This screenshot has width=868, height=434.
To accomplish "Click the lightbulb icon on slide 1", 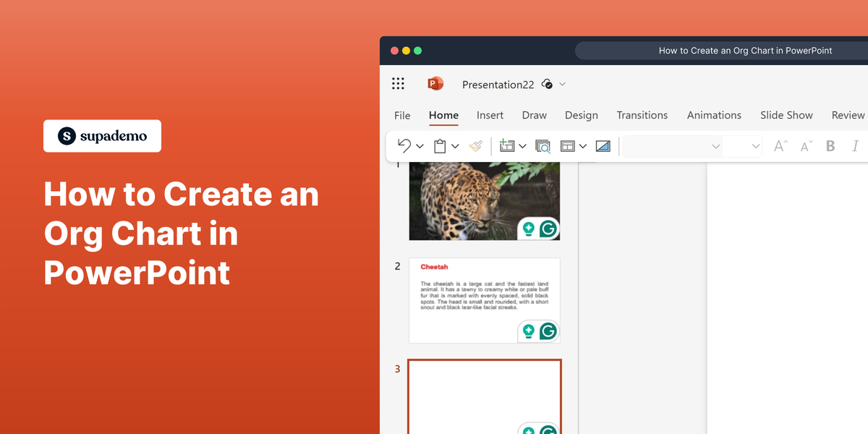I will (529, 229).
